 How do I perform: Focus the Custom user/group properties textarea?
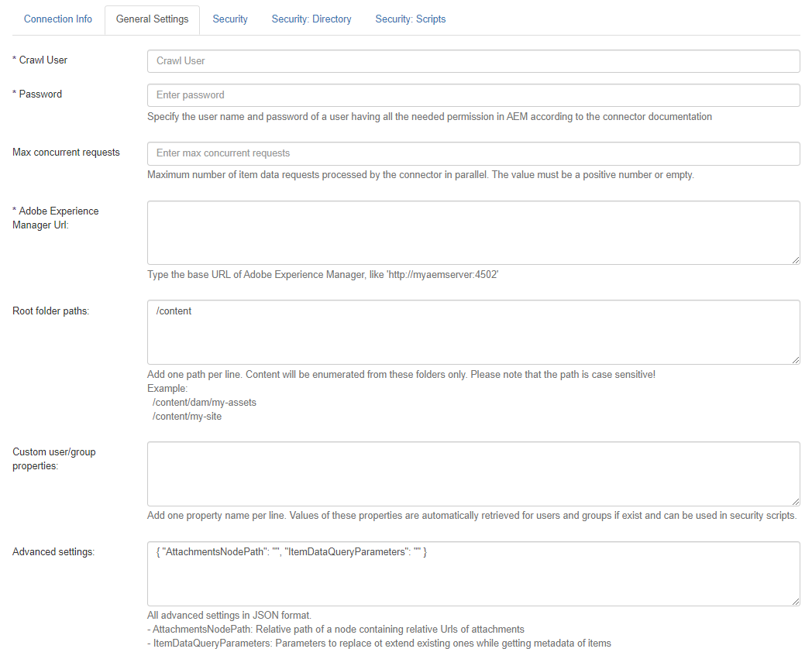pos(473,473)
